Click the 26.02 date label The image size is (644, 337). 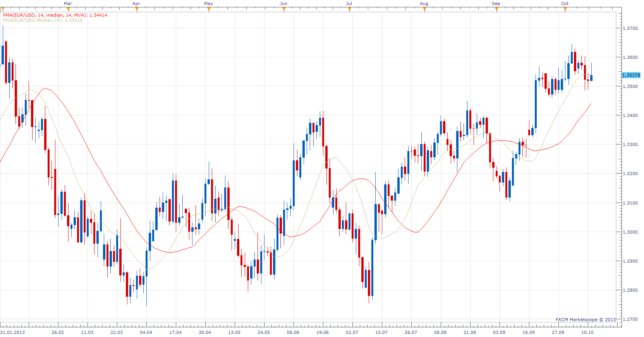point(58,332)
